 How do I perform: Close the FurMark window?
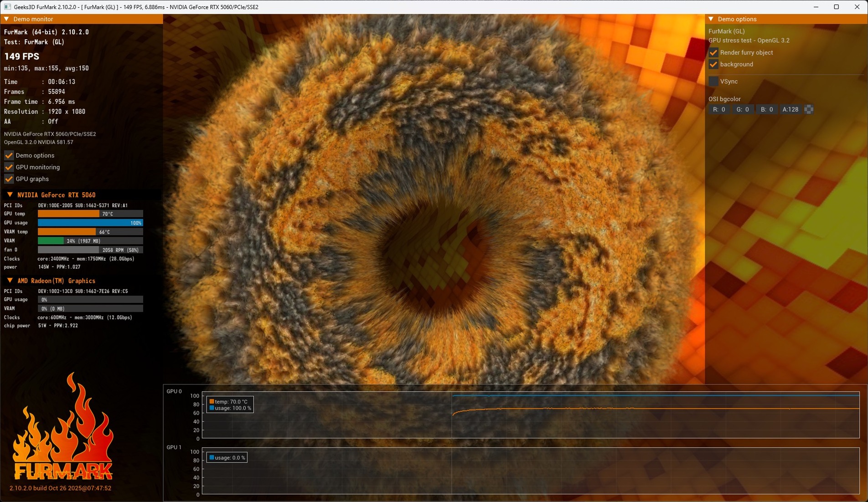point(857,7)
